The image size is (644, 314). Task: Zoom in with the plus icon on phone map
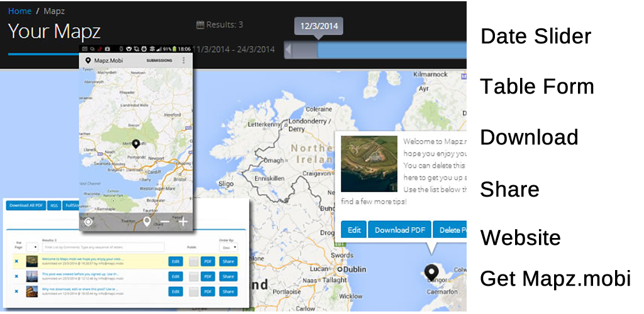click(x=183, y=222)
